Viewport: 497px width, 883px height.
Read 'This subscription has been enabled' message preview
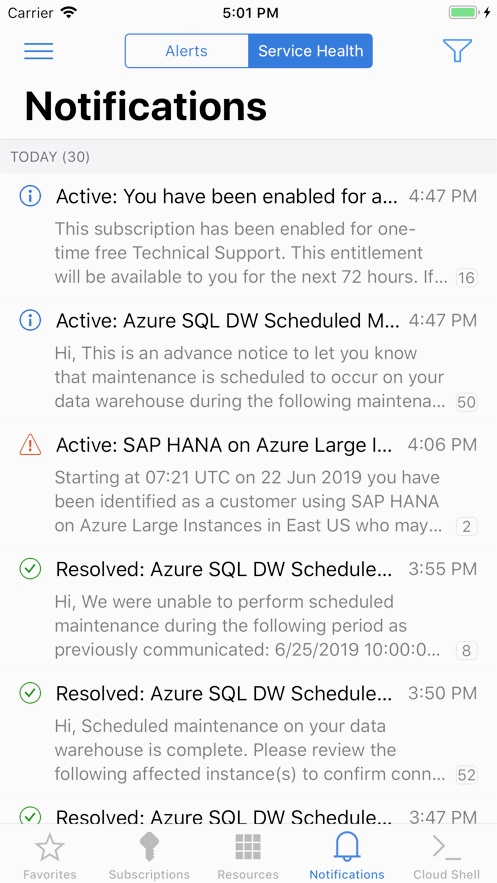251,253
